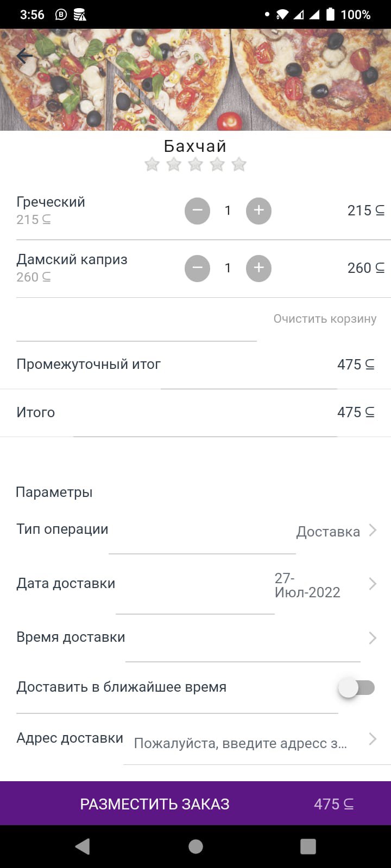Click Очистить корзину link
Viewport: 391px width, 868px height.
(325, 318)
